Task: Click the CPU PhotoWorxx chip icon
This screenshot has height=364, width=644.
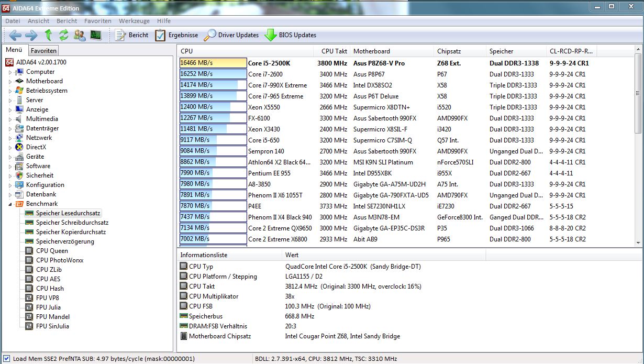Action: (29, 260)
